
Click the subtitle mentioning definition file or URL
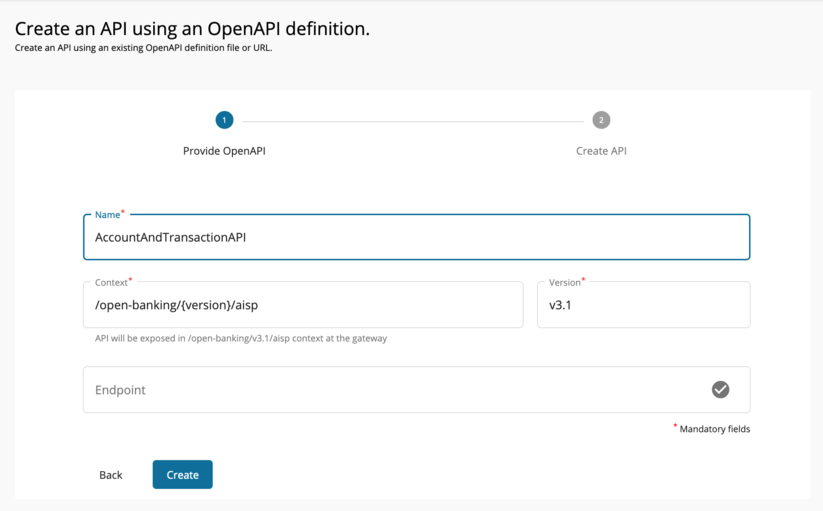(x=143, y=48)
